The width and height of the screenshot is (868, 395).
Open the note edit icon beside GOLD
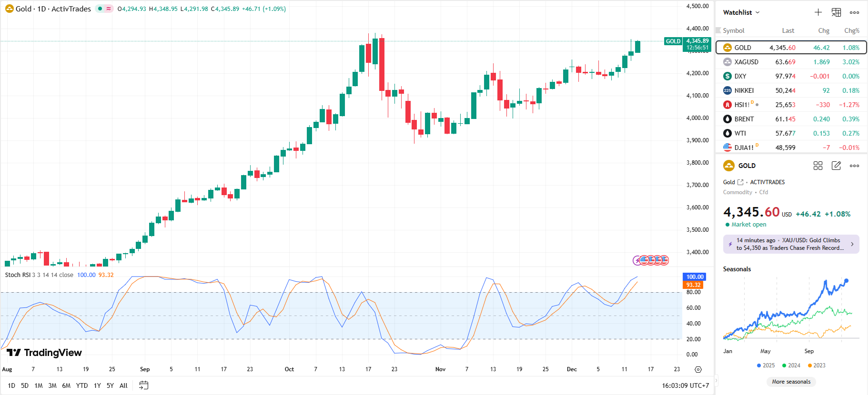836,166
